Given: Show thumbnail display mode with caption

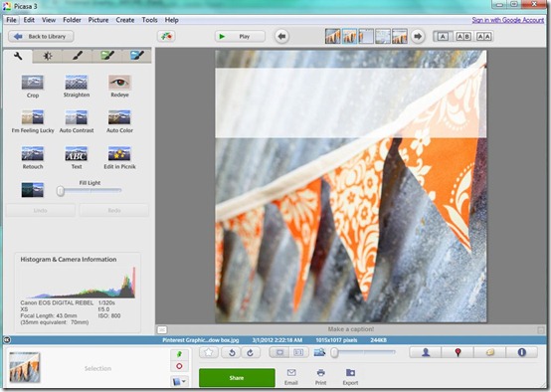Looking at the screenshot, I should [298, 352].
